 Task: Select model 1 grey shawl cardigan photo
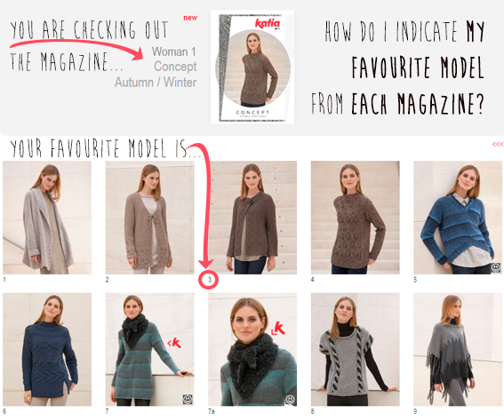pyautogui.click(x=47, y=218)
